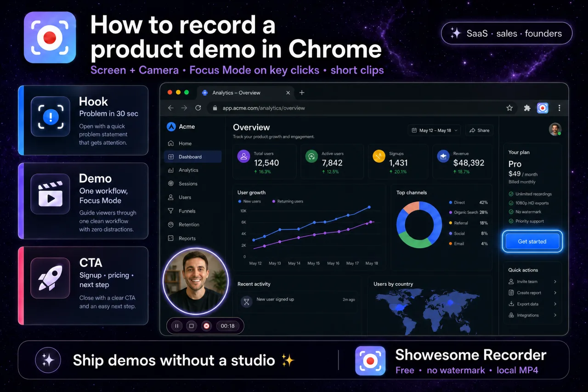The image size is (588, 392).
Task: Bookmark the page with the star icon
Action: point(509,108)
